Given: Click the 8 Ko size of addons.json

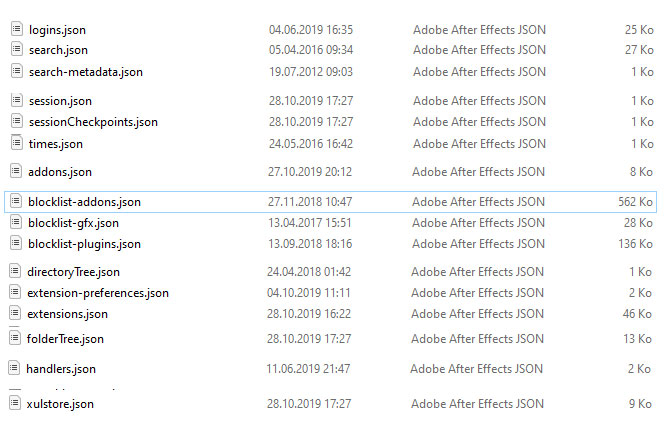Looking at the screenshot, I should pyautogui.click(x=641, y=172).
